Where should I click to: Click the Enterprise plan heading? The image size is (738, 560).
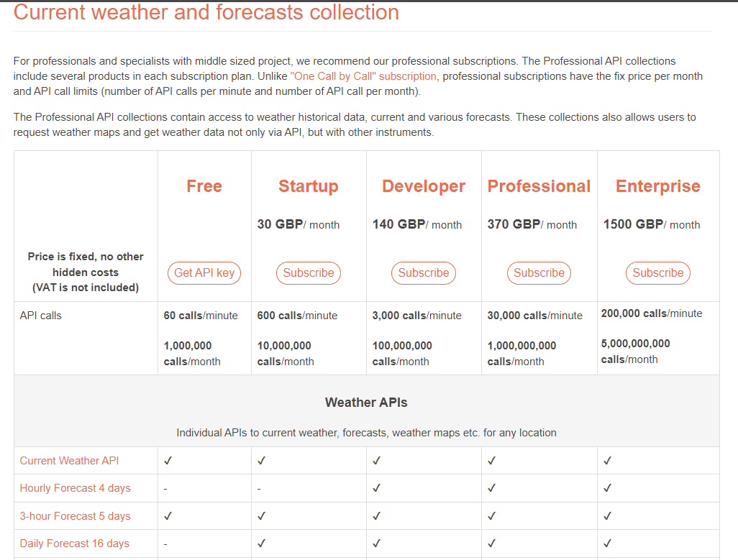pos(658,186)
